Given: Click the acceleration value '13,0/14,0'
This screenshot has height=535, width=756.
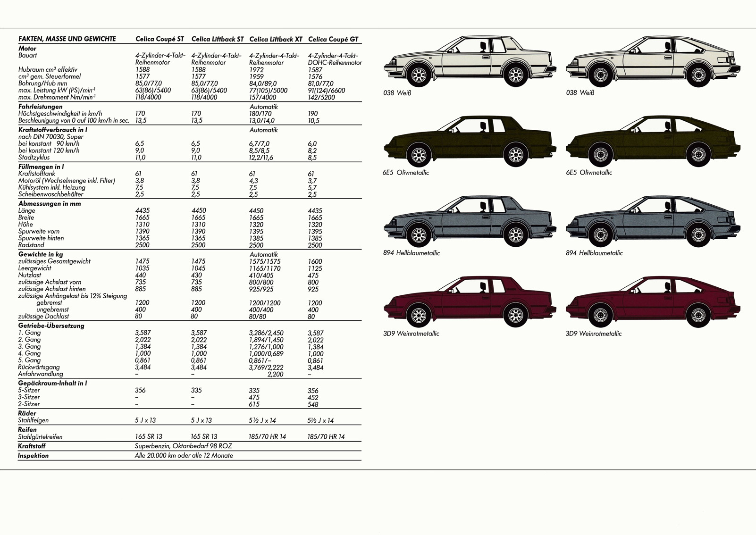Looking at the screenshot, I should [262, 121].
